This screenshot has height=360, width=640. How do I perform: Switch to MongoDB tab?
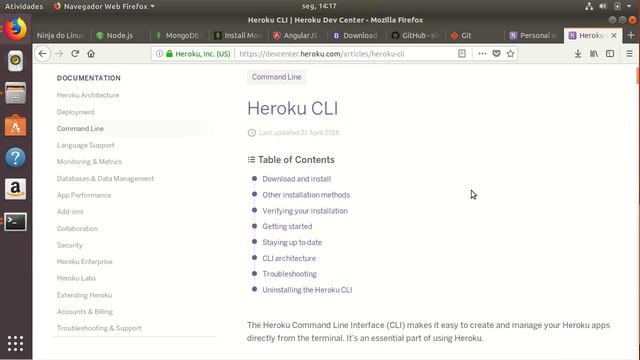(180, 36)
